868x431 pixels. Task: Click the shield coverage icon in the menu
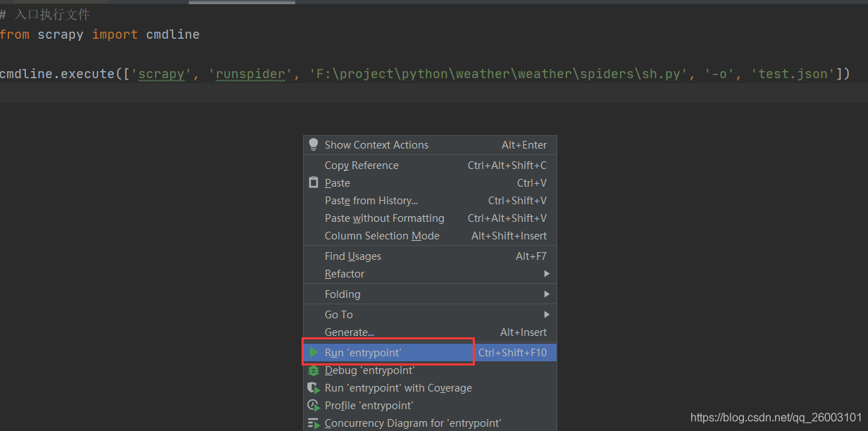click(x=314, y=387)
